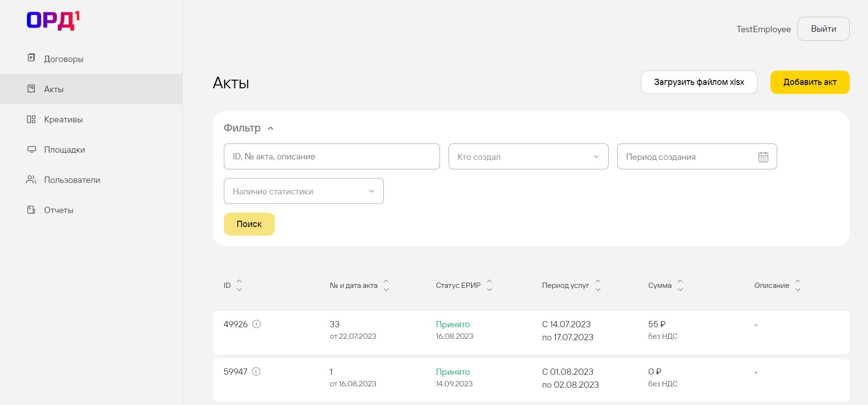The image size is (868, 405).
Task: Click the Акты page heading
Action: [x=231, y=83]
